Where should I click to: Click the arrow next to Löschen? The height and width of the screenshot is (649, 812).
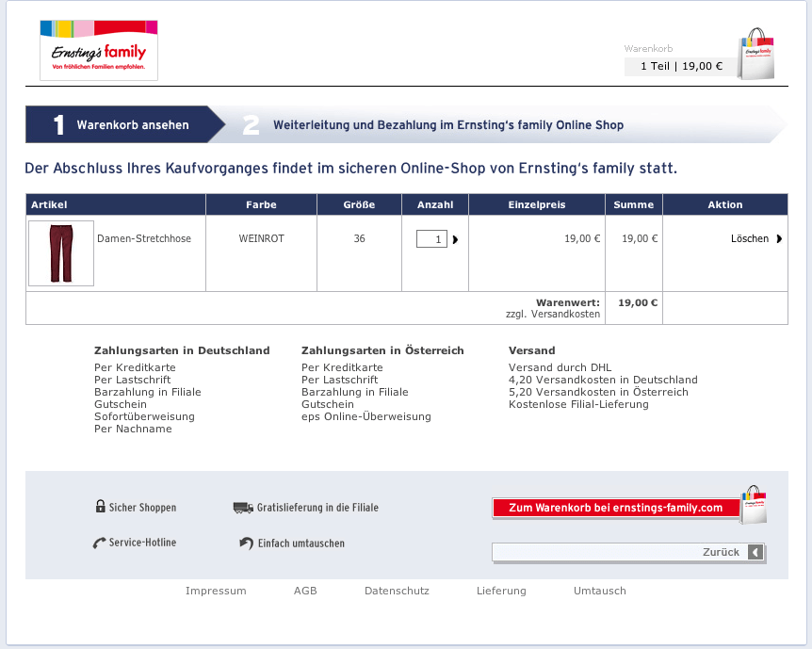coord(779,239)
